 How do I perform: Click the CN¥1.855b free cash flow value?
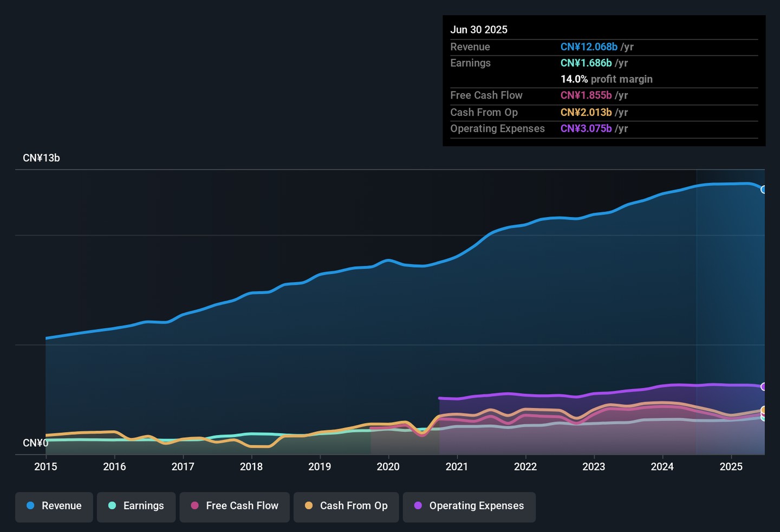pos(586,95)
